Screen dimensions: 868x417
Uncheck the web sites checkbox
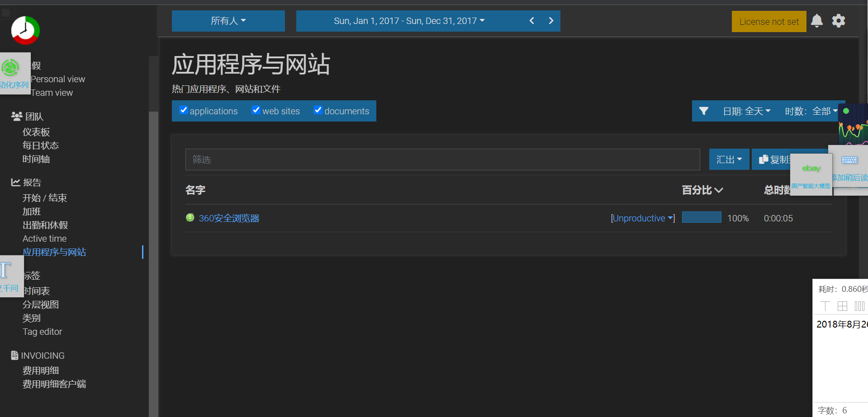click(x=256, y=110)
